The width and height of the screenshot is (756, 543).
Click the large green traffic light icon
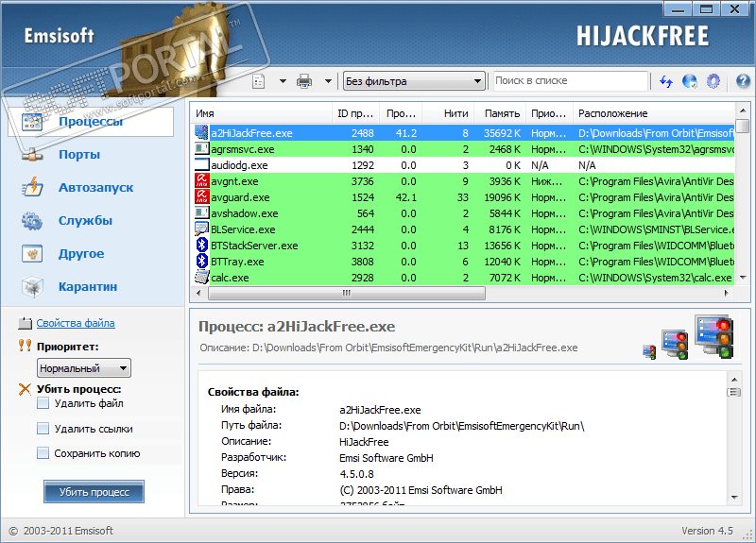coord(714,337)
